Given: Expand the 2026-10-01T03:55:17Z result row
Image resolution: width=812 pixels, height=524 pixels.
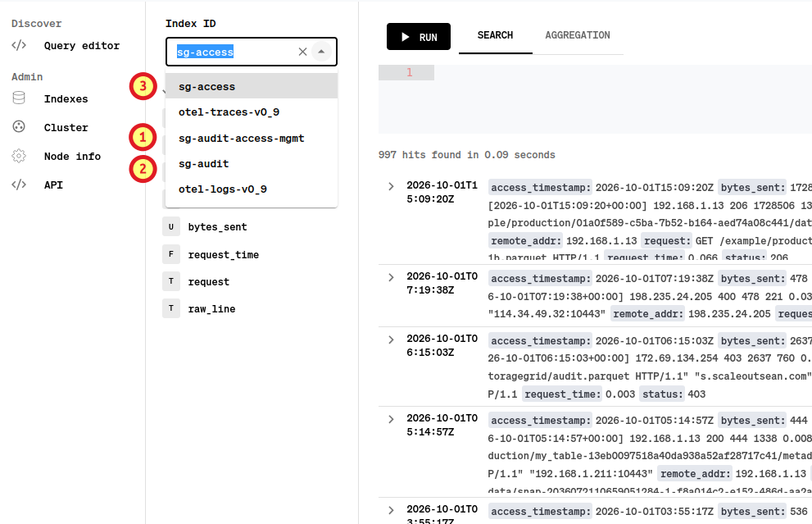Looking at the screenshot, I should 391,511.
